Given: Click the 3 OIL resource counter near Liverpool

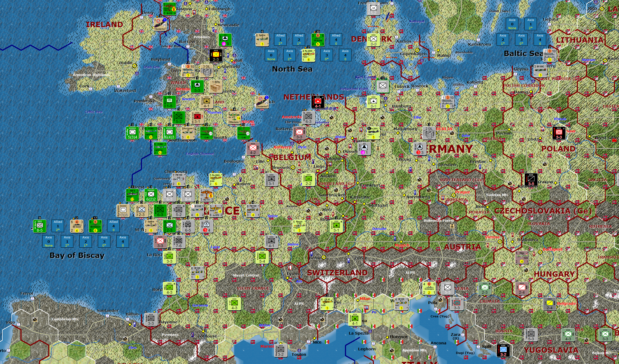Looking at the screenshot, I should [206, 71].
